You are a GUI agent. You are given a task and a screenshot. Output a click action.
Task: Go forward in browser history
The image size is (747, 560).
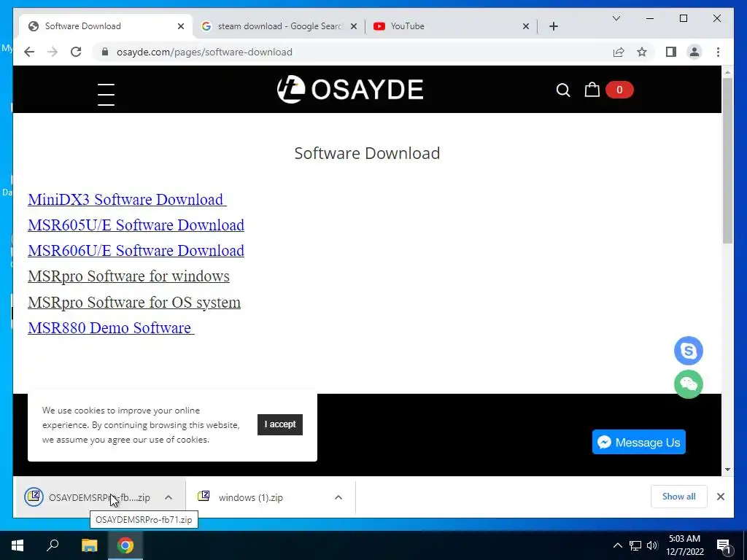(53, 52)
